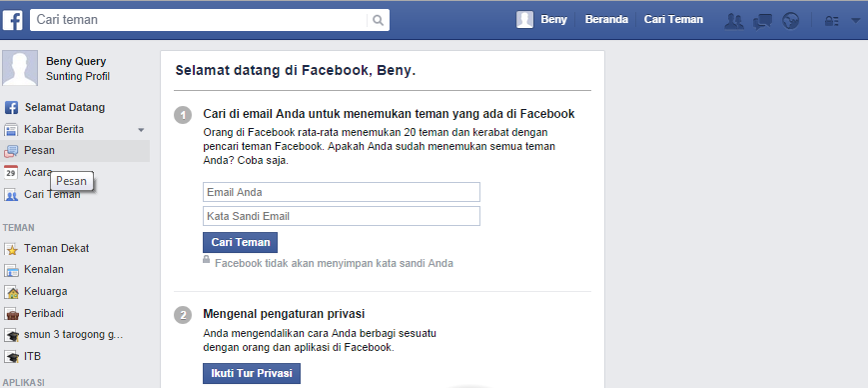Expand account menu arrow in top bar

click(x=855, y=21)
